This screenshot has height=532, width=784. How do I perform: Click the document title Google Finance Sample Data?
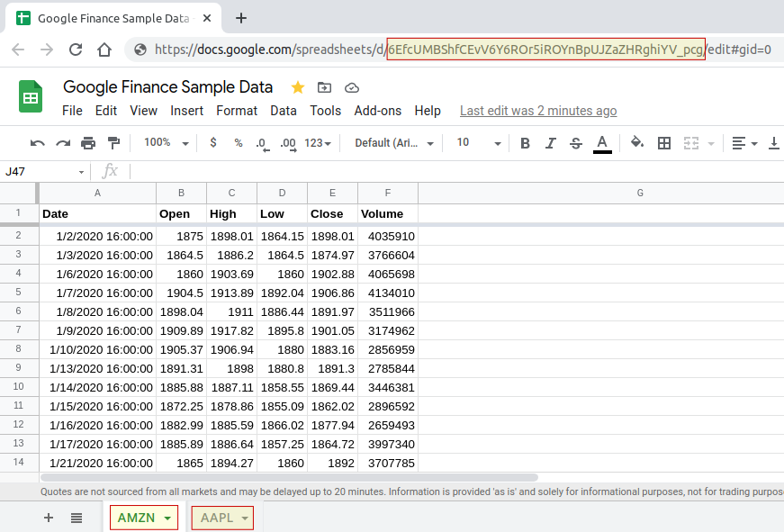point(167,87)
